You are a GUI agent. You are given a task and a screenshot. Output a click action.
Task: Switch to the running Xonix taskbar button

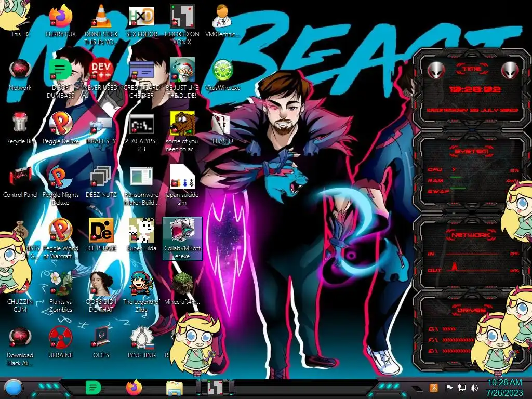pyautogui.click(x=215, y=388)
